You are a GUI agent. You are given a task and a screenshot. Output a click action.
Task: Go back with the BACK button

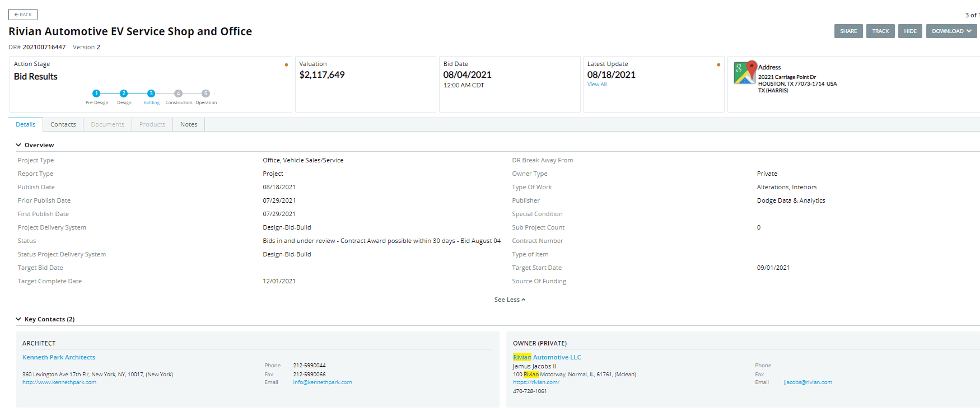click(23, 15)
